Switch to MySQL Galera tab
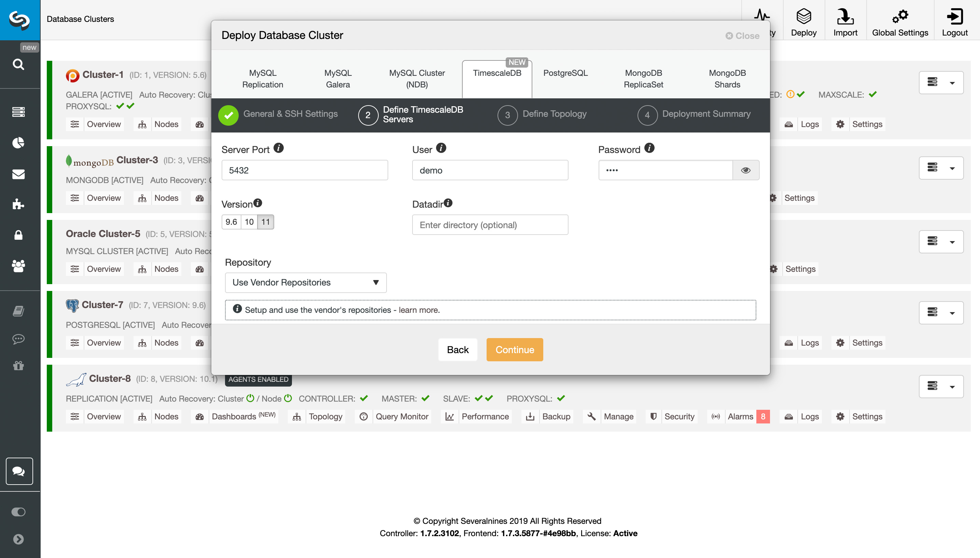Image resolution: width=980 pixels, height=558 pixels. [337, 79]
